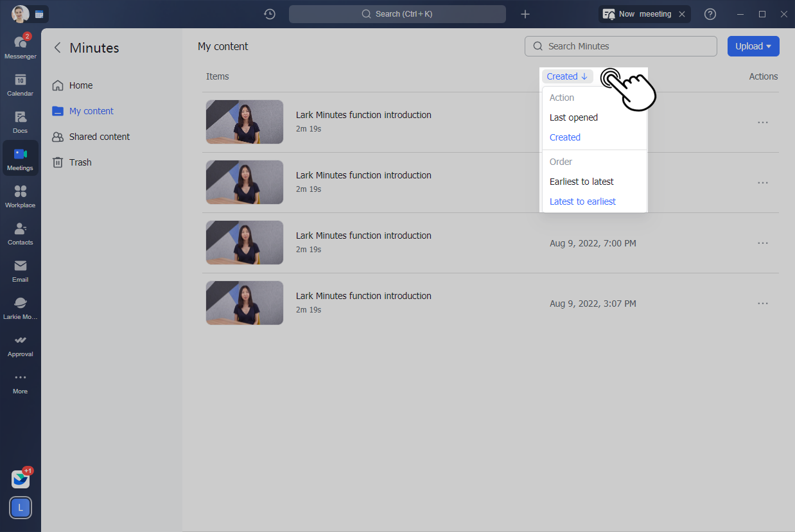Select the Last opened sort option
The image size is (795, 532).
pyautogui.click(x=573, y=117)
